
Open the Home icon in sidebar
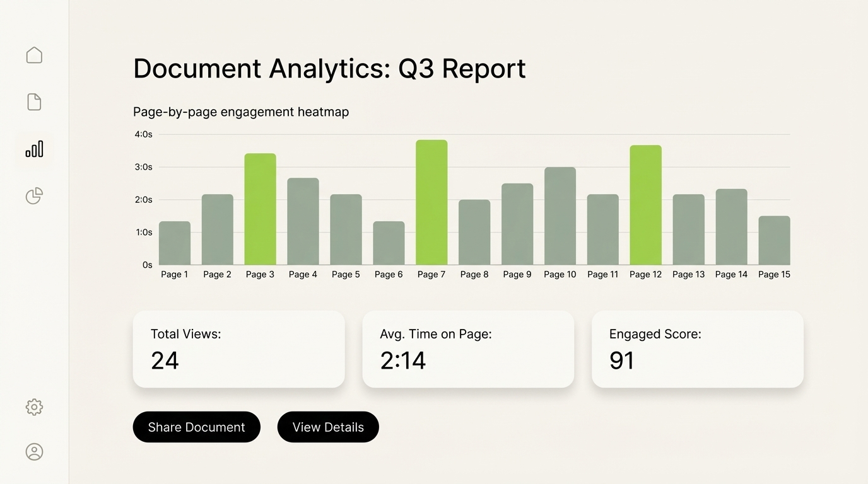[x=34, y=55]
